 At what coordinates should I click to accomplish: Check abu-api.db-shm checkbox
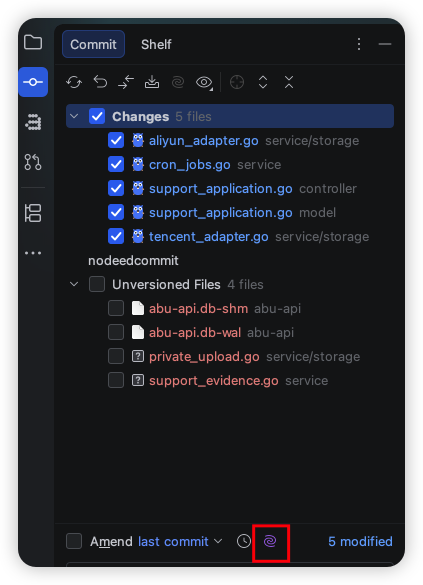pos(116,309)
